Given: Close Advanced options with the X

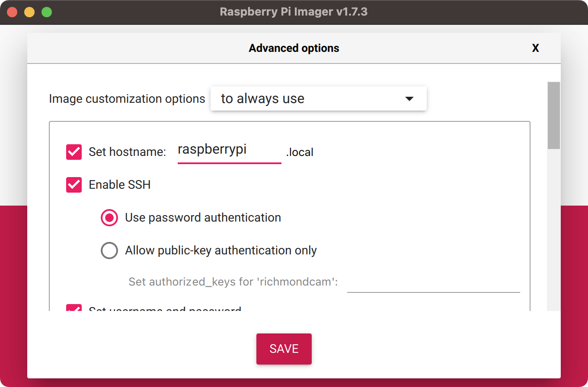Looking at the screenshot, I should tap(535, 48).
